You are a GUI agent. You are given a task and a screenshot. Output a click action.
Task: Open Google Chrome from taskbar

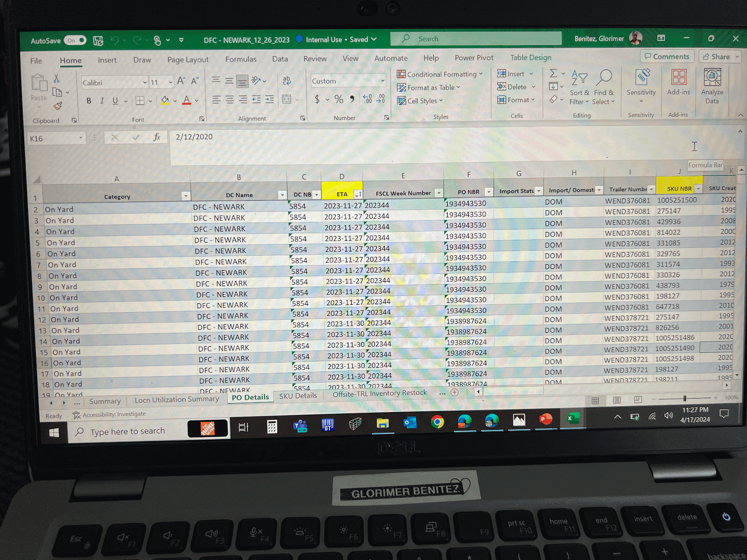[437, 422]
